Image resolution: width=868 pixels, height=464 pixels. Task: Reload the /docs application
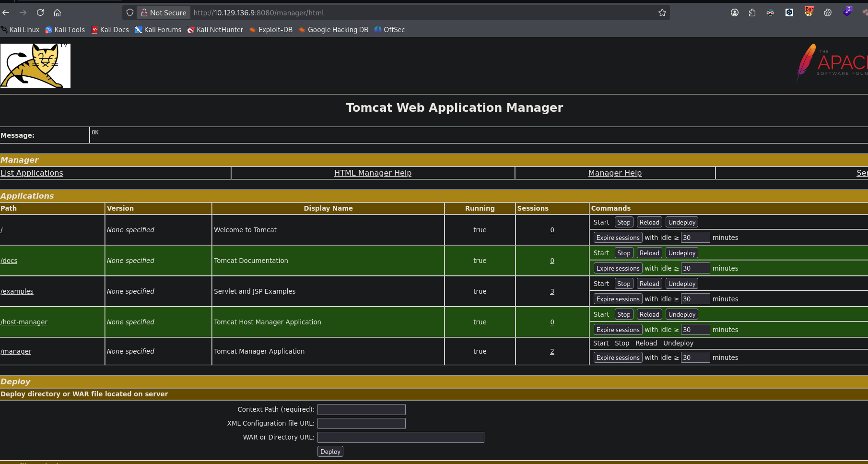(649, 253)
